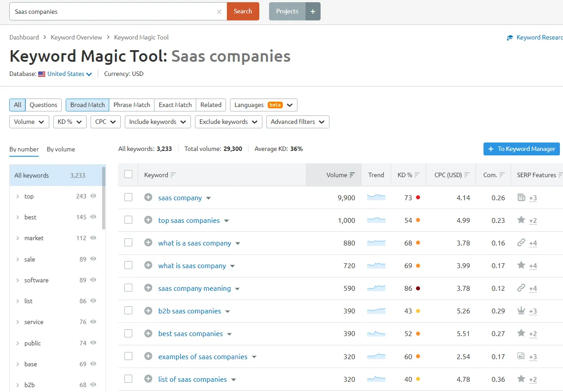Click the add icon next to 'saas company'
Screen dimensions: 563x392
click(148, 198)
